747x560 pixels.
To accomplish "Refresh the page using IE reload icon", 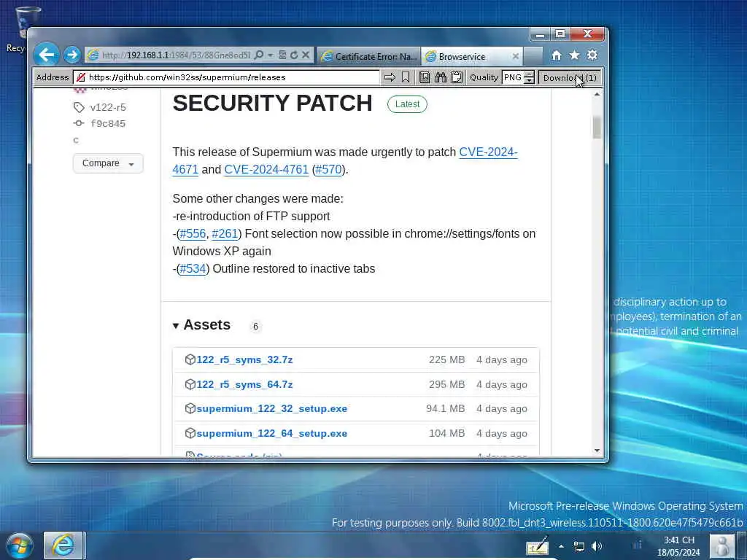I will (294, 55).
